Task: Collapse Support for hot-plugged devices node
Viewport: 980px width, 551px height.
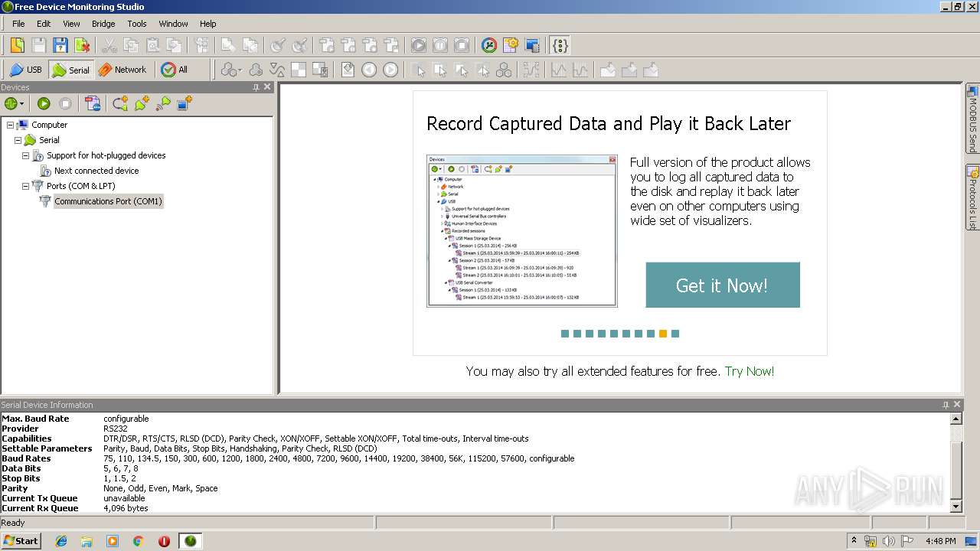Action: tap(25, 155)
